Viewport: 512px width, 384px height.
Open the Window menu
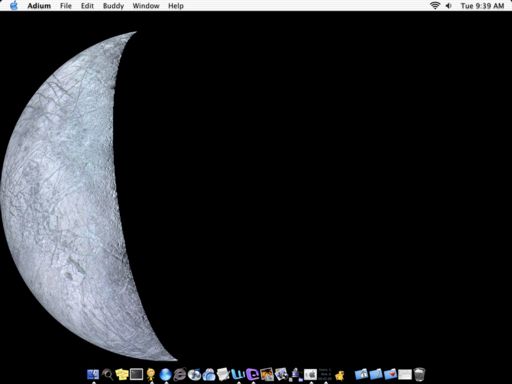click(x=146, y=6)
